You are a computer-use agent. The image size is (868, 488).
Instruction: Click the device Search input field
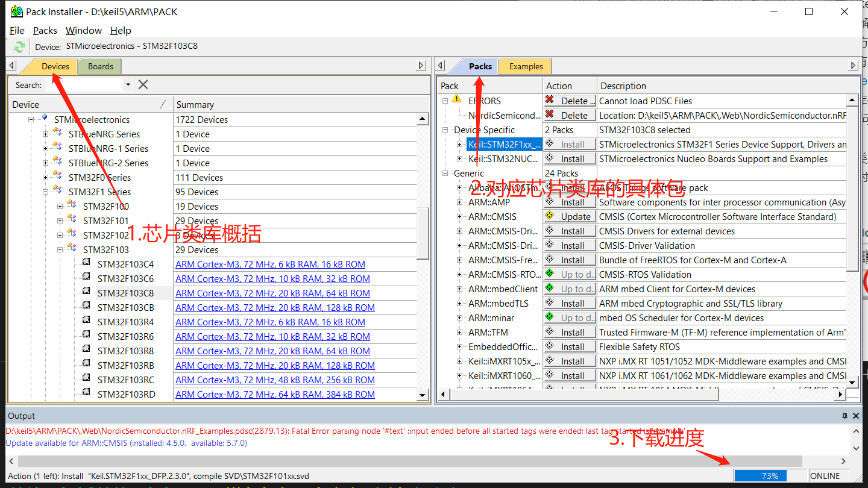[84, 85]
